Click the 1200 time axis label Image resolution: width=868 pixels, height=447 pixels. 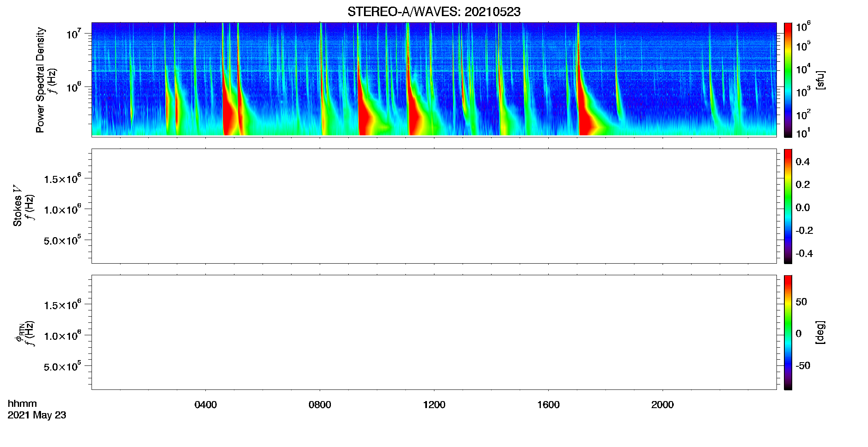[434, 405]
